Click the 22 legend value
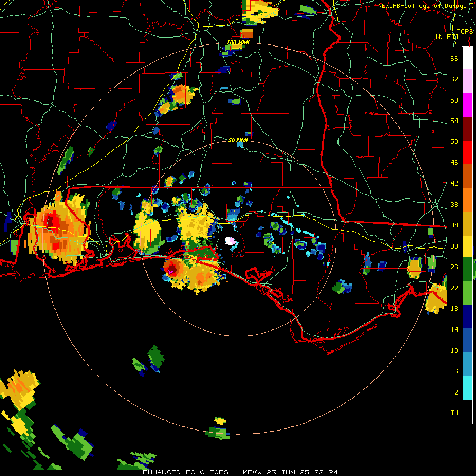Image resolution: width=476 pixels, height=476 pixels. 454,288
